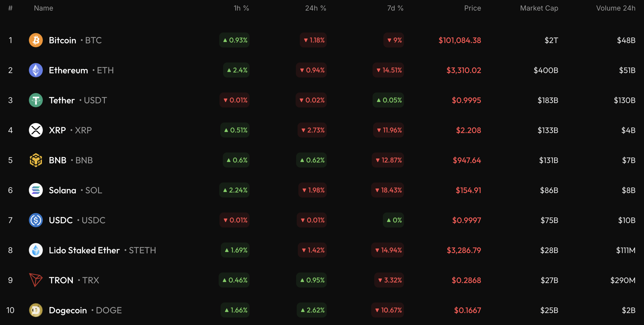Screen dimensions: 644x325
Task: Click the Solana logo icon
Action: [36, 190]
